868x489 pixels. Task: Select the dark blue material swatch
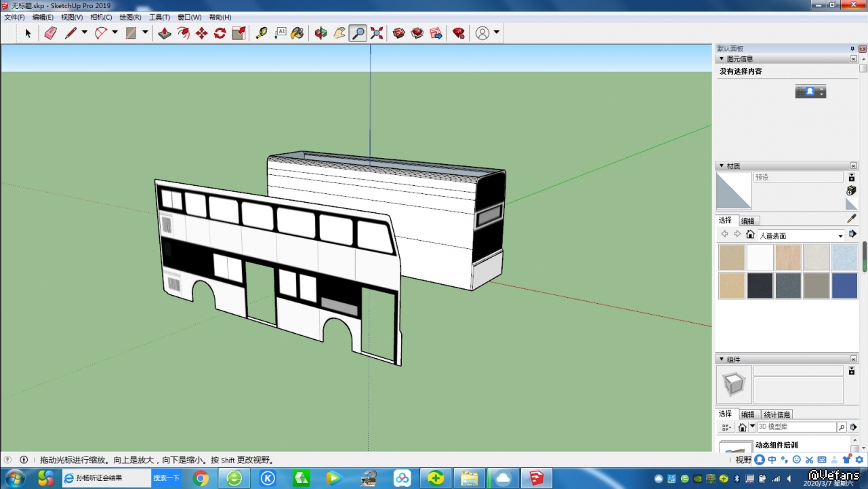[844, 286]
